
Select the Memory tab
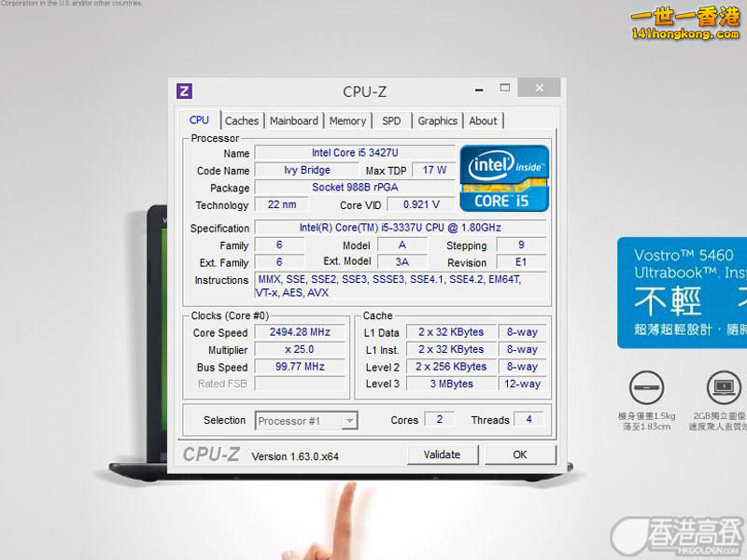347,120
